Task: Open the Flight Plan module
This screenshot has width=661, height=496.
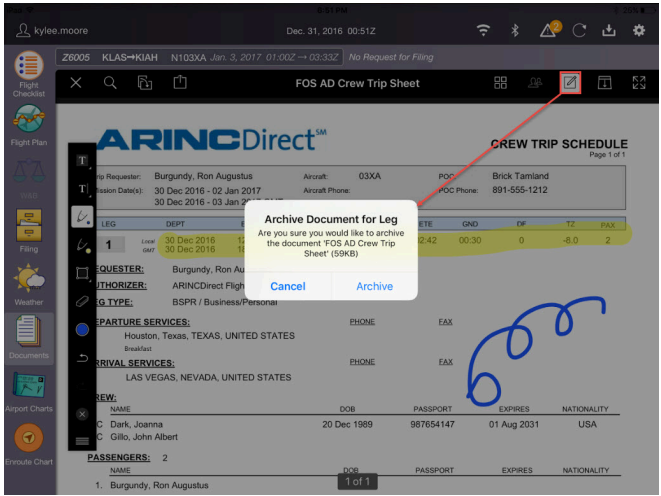Action: point(29,126)
